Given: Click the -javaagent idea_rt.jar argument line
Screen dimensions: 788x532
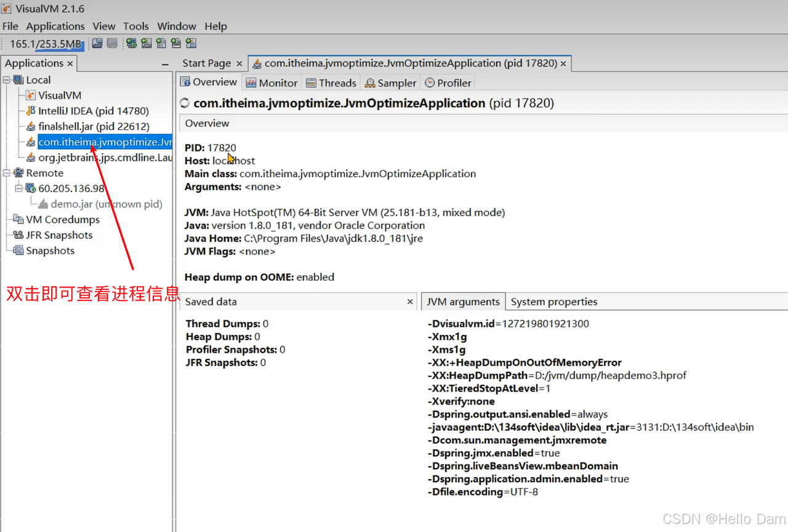Looking at the screenshot, I should [590, 427].
